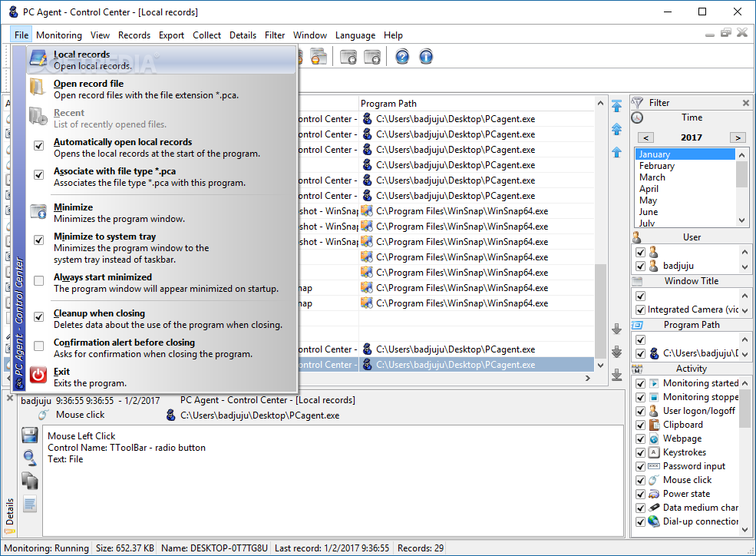Click Activity list scrollbar thumb
The height and width of the screenshot is (556, 756).
(x=745, y=409)
